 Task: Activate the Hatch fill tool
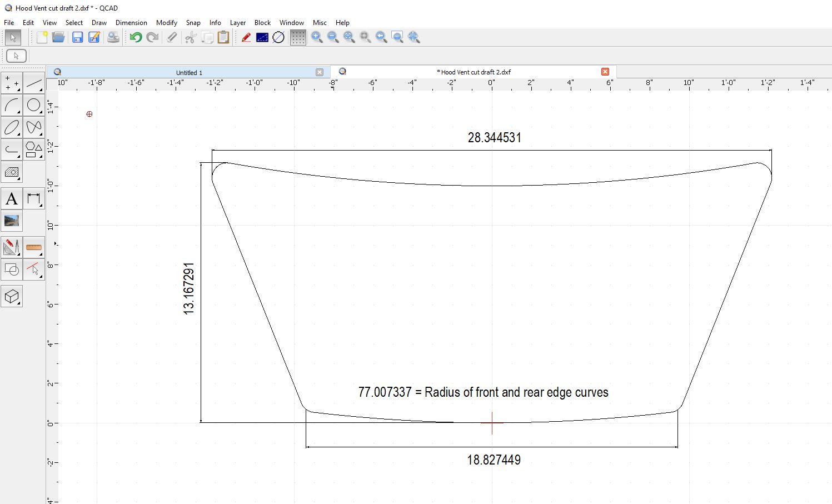point(12,172)
